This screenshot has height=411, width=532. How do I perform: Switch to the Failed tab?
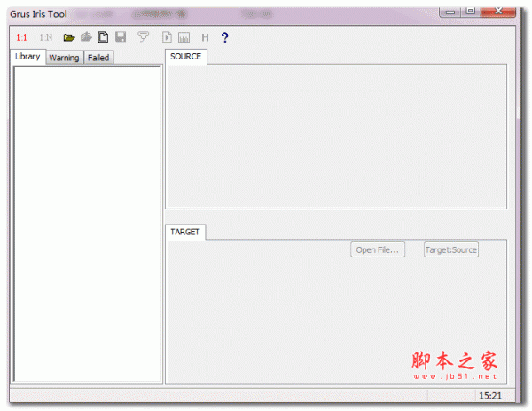[98, 58]
